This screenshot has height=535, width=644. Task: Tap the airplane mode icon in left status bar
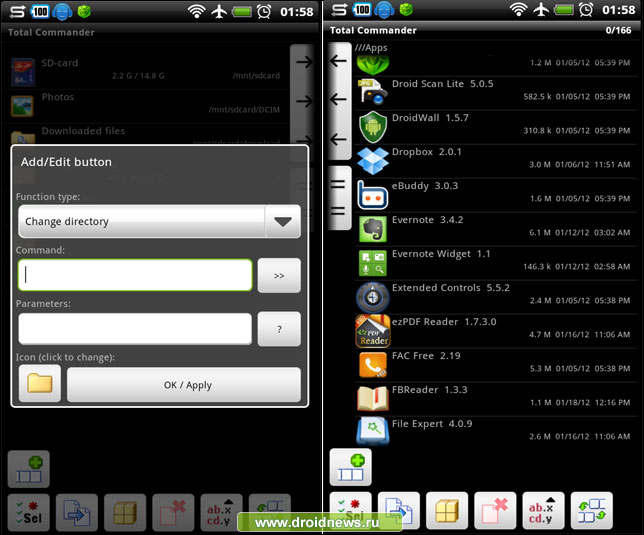click(x=219, y=11)
